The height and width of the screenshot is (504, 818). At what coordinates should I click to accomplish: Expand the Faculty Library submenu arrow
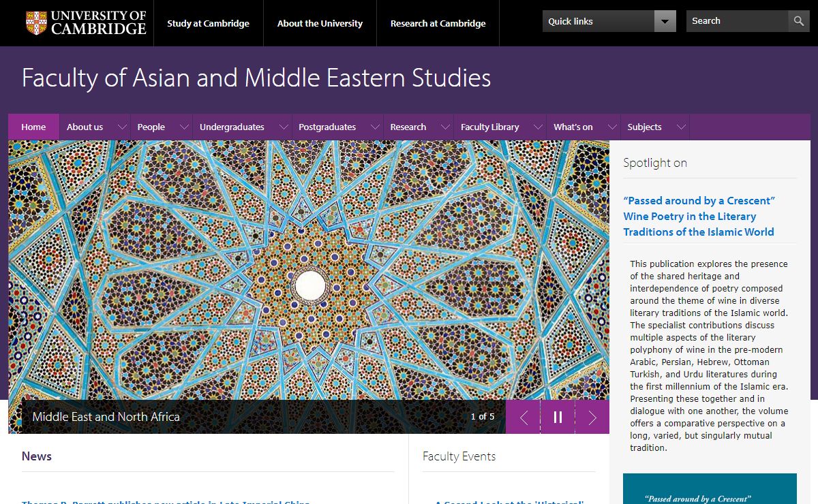click(538, 127)
